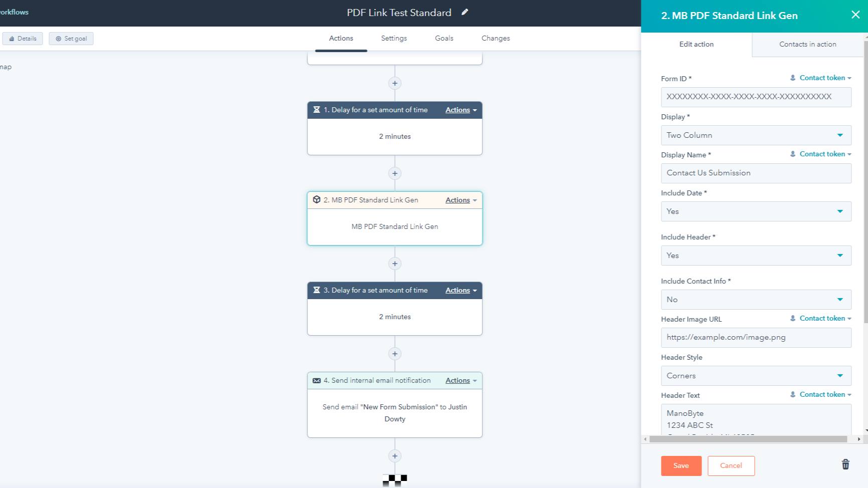
Task: Click the Save button
Action: click(681, 465)
